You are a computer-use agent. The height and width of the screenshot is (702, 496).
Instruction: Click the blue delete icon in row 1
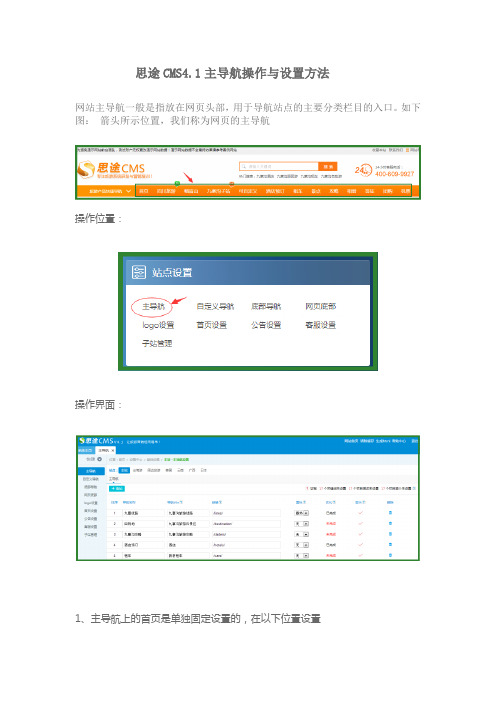[390, 513]
